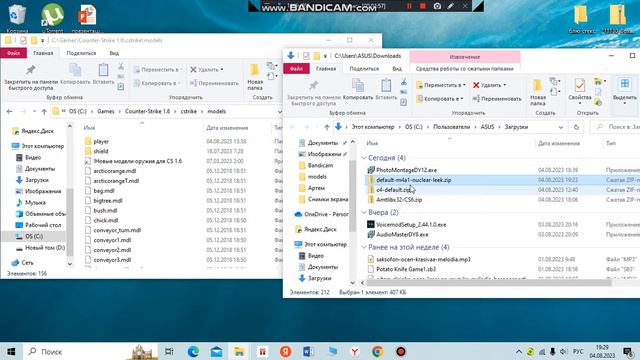
Task: Show hidden system tray icons
Action: click(518, 351)
